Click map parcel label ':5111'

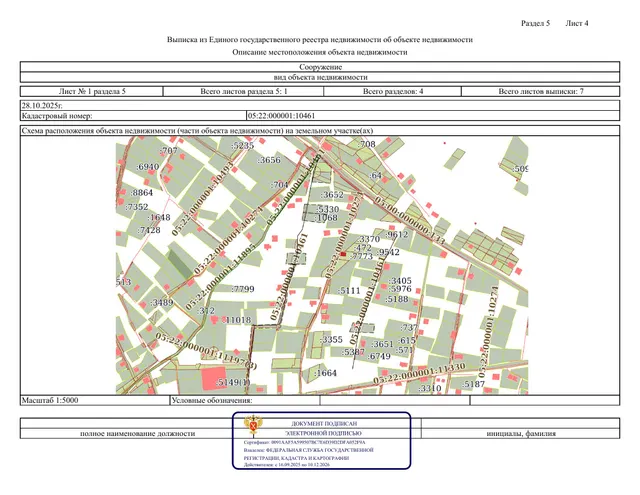click(349, 291)
